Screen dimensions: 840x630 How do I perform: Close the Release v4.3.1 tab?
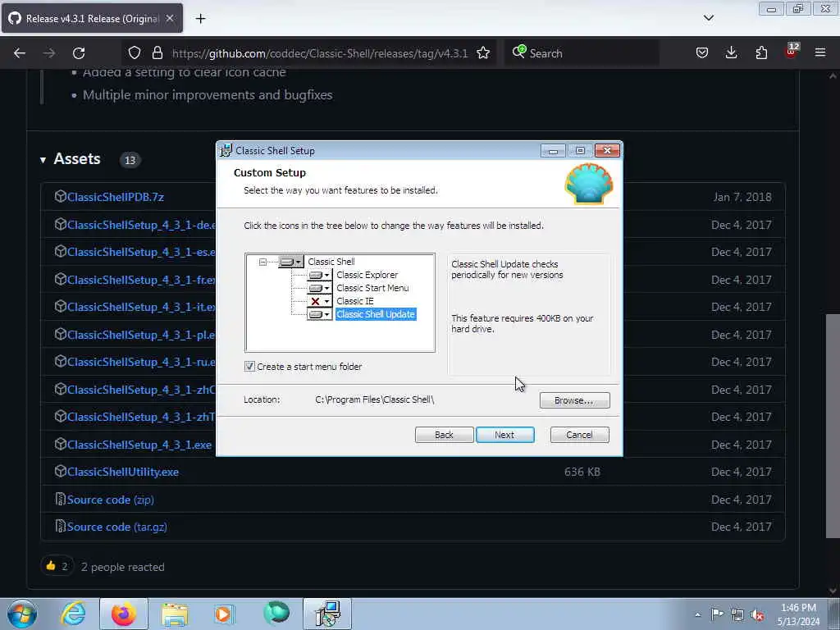(x=169, y=18)
